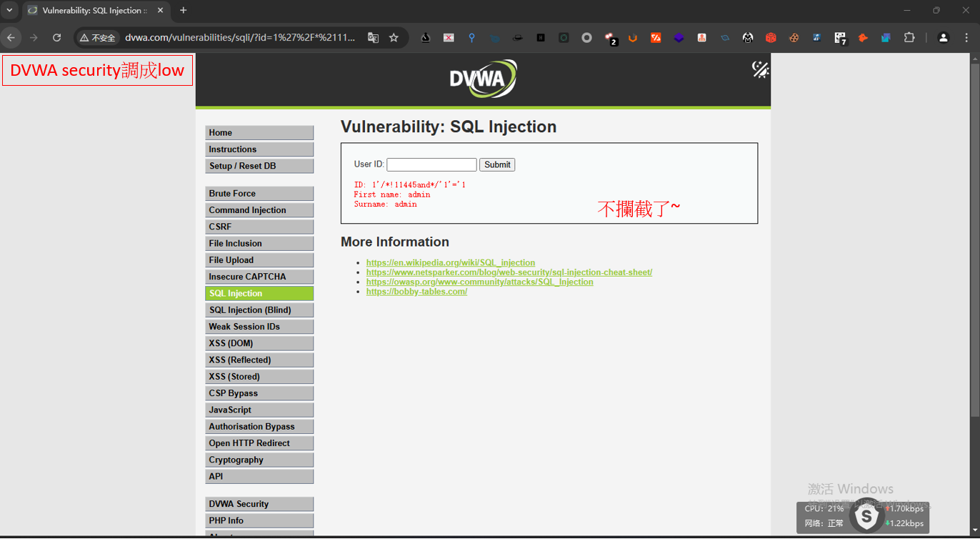Open the purple cube extension icon
Screen dimensions: 980x539
coord(679,38)
